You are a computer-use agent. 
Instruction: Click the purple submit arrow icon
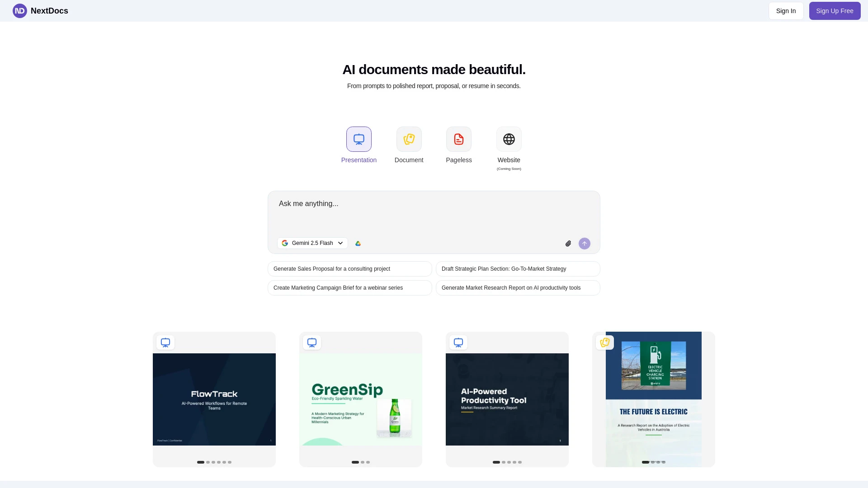[x=584, y=243]
